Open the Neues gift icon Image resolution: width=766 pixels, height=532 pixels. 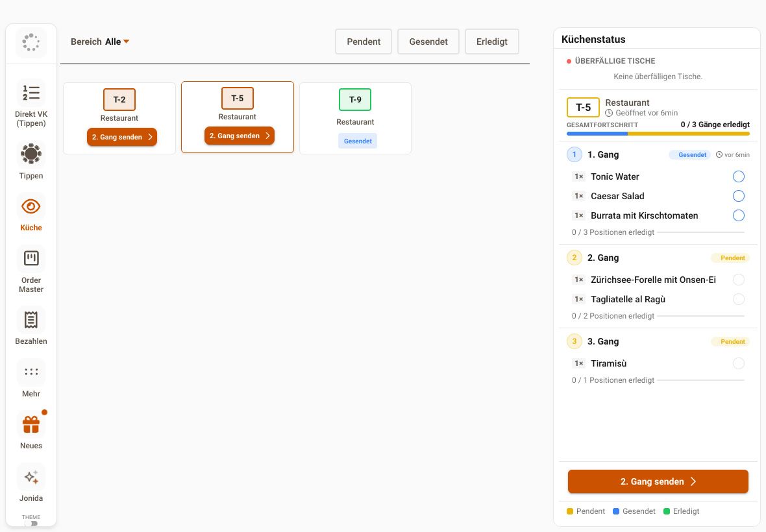(x=31, y=424)
